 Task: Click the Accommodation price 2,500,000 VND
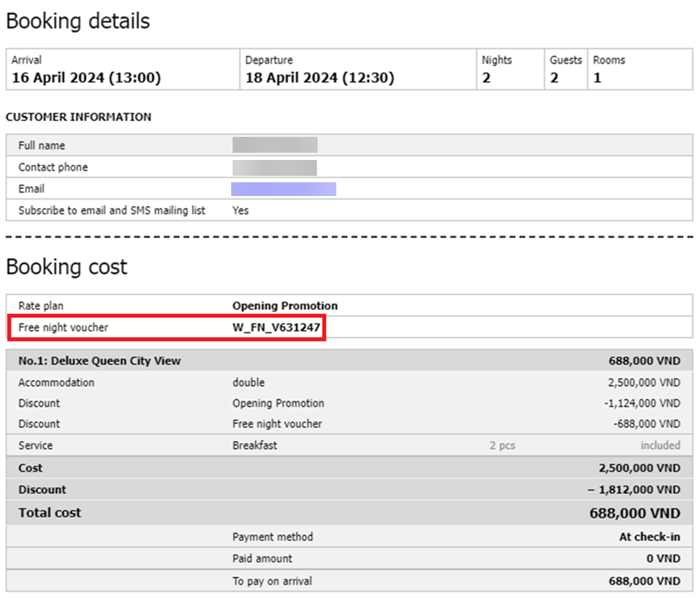[644, 383]
